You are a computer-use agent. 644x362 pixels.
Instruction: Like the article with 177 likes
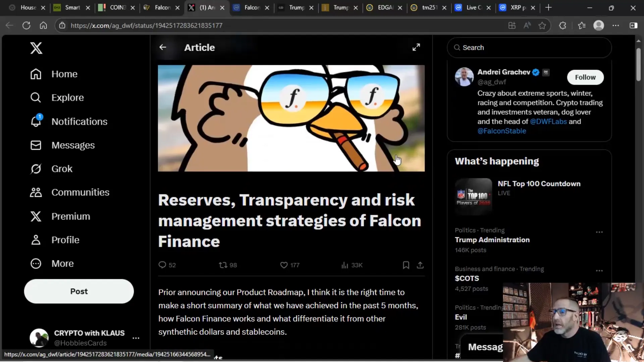coord(290,265)
